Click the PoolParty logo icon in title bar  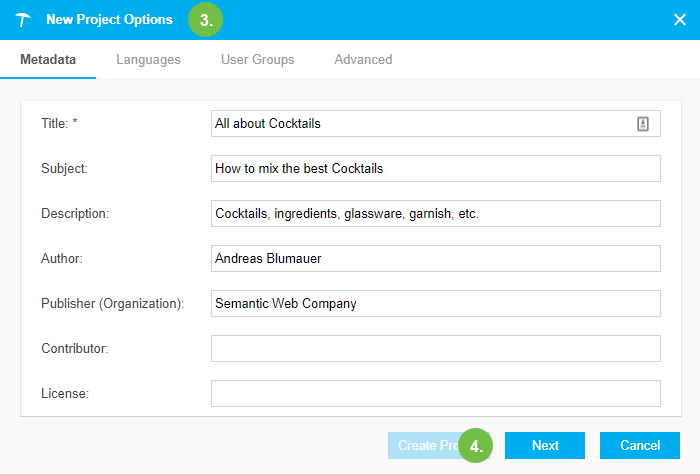pyautogui.click(x=23, y=20)
